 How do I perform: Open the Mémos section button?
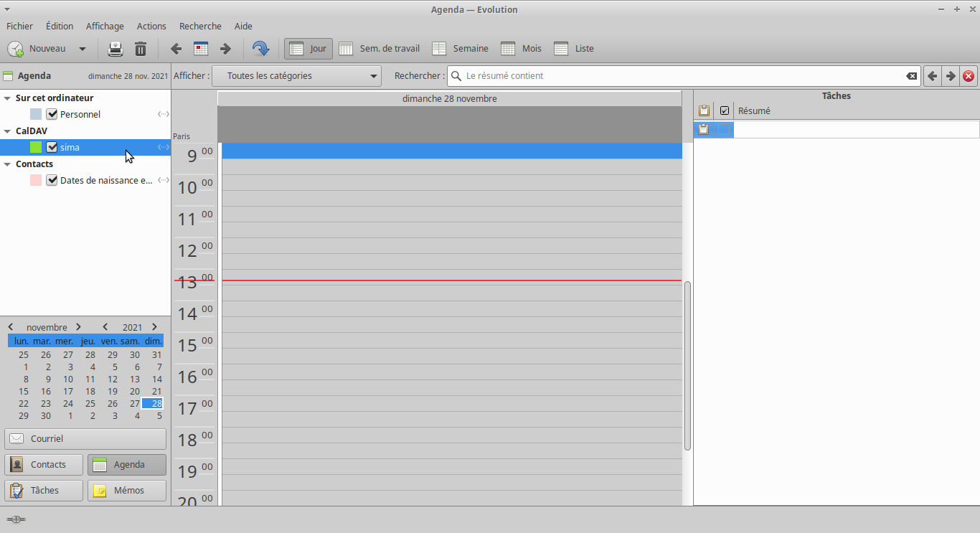click(127, 491)
